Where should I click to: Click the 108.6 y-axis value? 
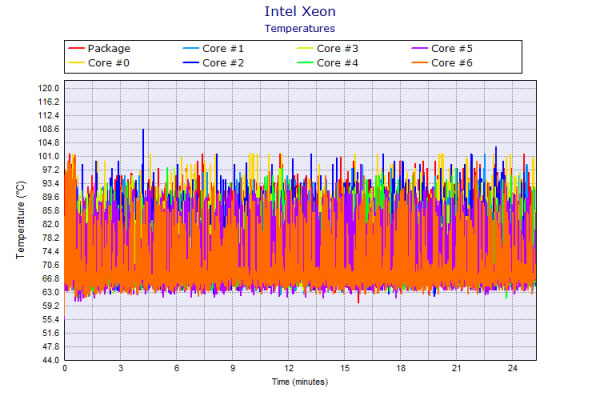[x=49, y=129]
